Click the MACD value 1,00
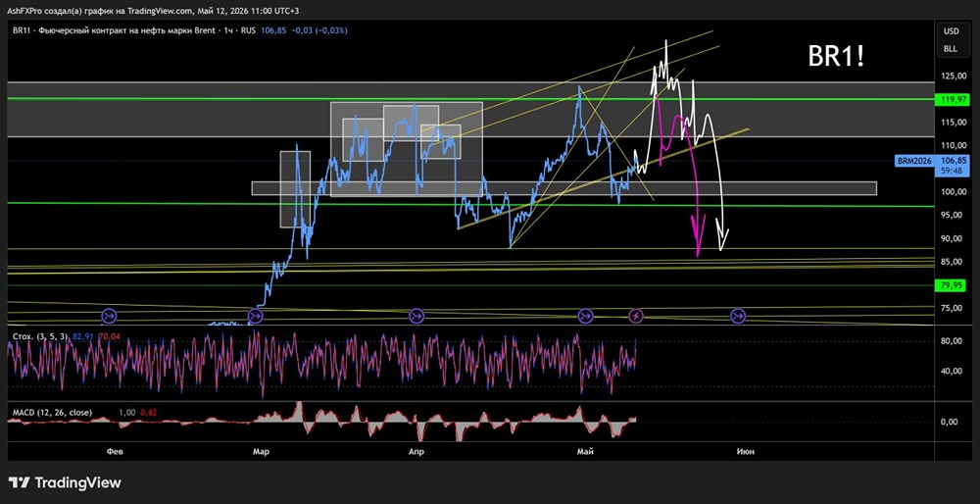980x504 pixels. point(126,413)
